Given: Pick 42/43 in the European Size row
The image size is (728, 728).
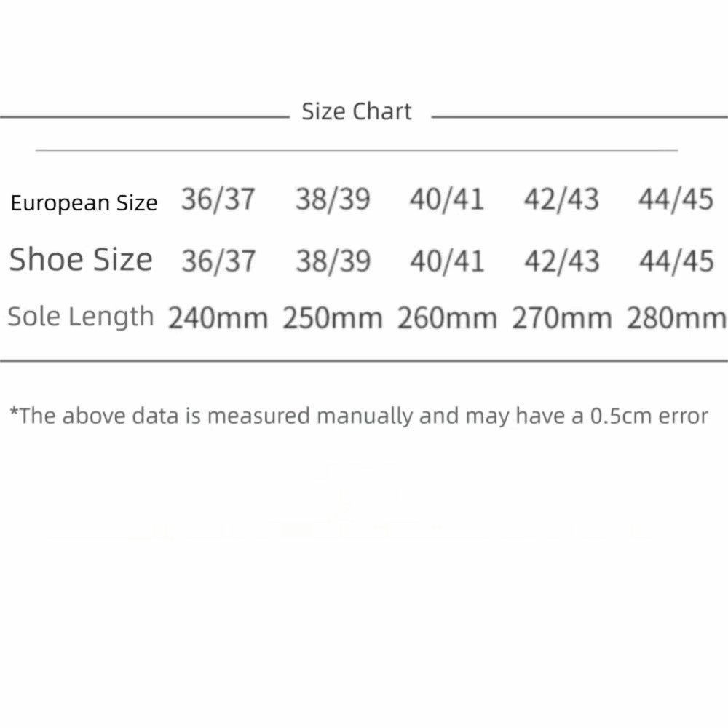Looking at the screenshot, I should pyautogui.click(x=561, y=199).
